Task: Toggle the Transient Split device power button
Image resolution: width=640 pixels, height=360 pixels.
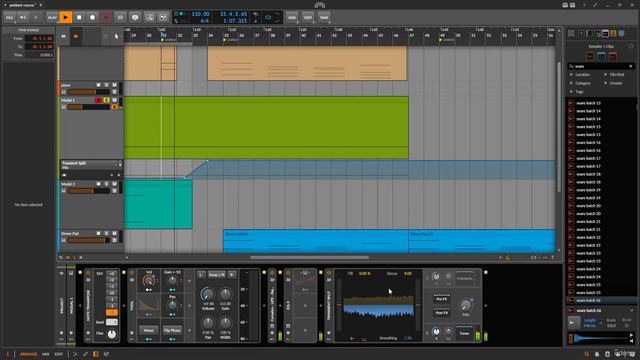Action: coord(329,273)
